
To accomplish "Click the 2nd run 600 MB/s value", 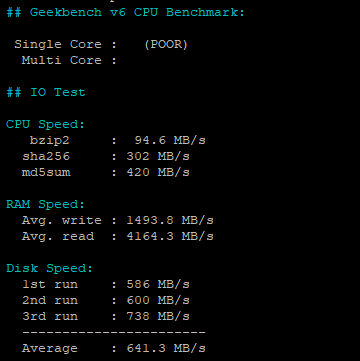I will click(x=158, y=300).
